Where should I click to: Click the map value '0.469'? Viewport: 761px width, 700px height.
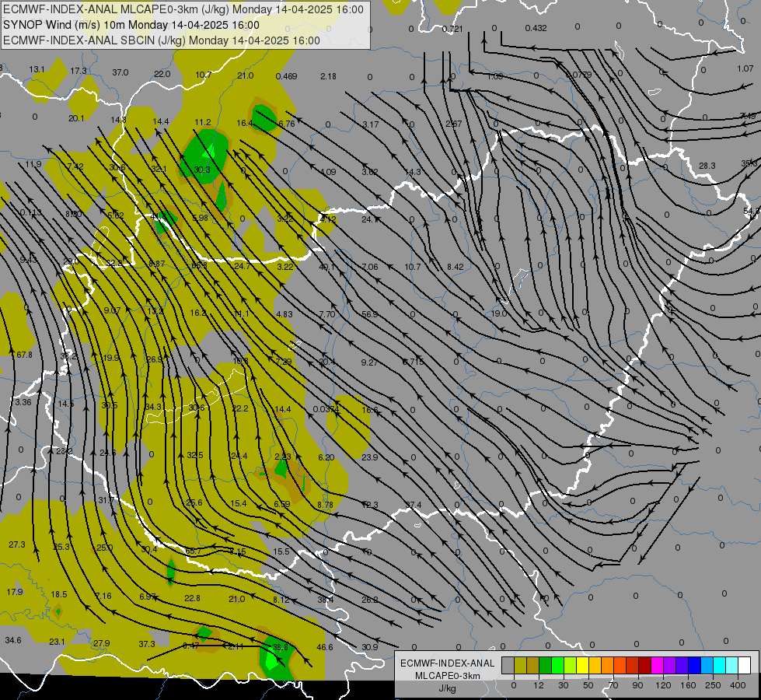(286, 76)
